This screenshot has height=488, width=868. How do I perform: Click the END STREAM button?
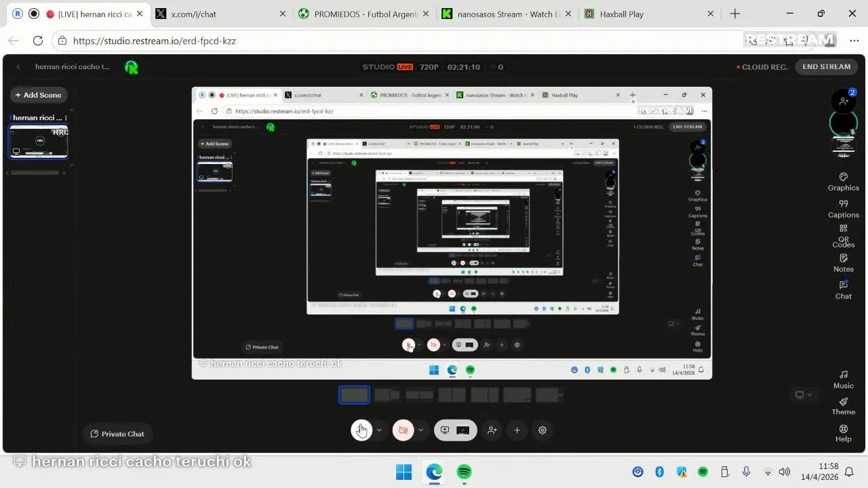click(x=826, y=67)
